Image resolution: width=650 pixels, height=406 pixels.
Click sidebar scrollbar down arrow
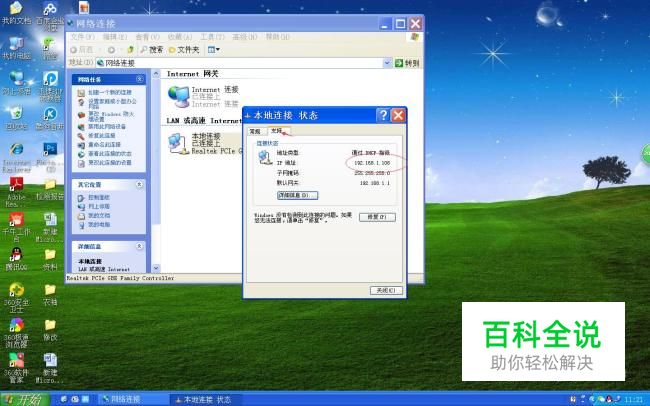point(156,268)
